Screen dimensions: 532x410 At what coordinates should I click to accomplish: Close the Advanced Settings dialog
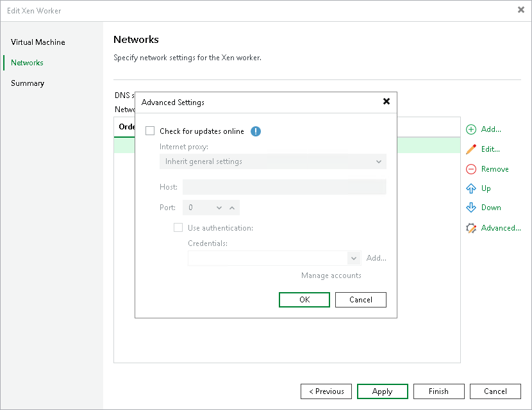coord(386,101)
